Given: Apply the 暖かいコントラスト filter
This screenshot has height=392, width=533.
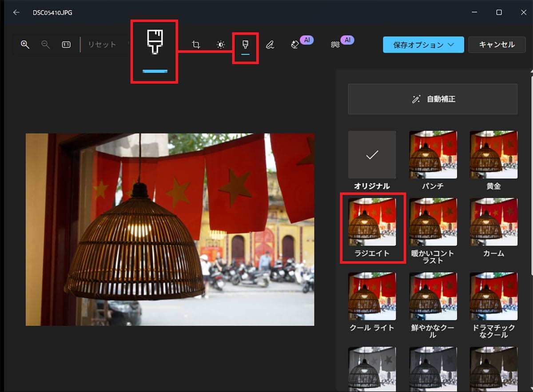Looking at the screenshot, I should click(x=433, y=222).
